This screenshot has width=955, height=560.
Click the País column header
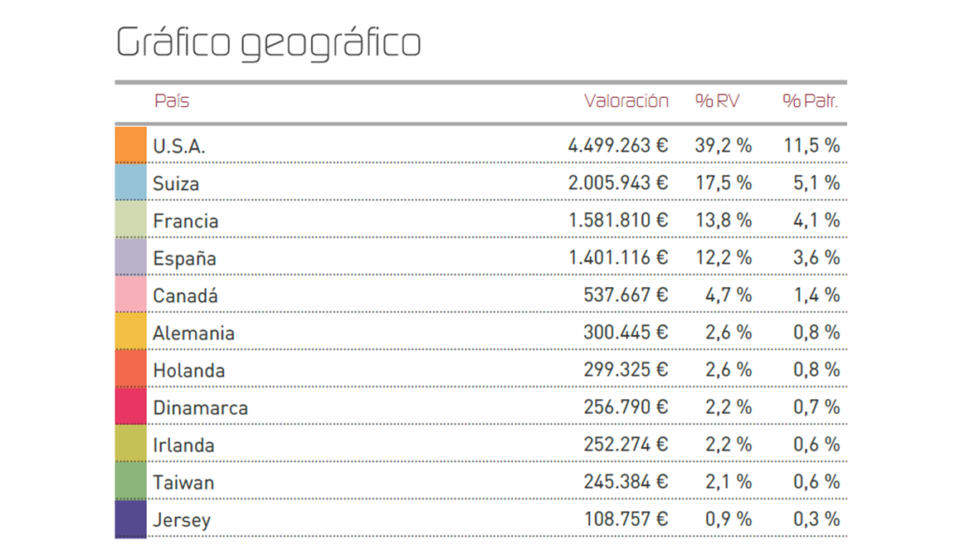click(x=172, y=101)
